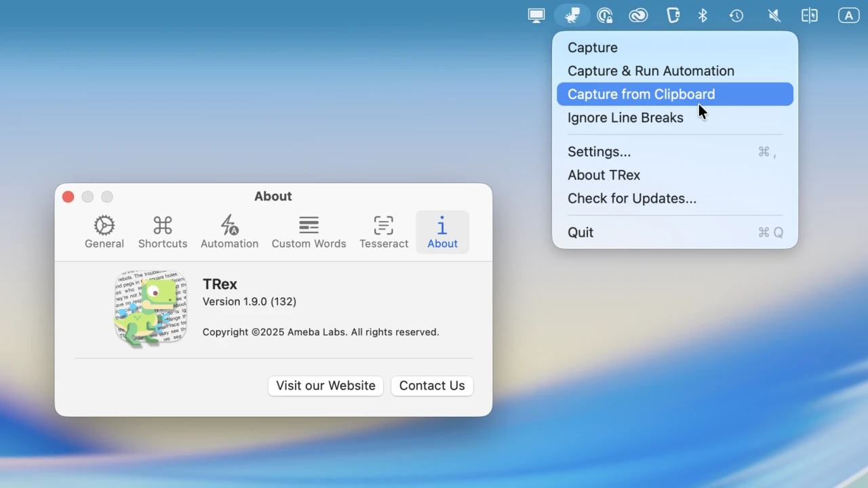Click the muted sound menu bar icon
This screenshot has height=488, width=868.
[774, 16]
